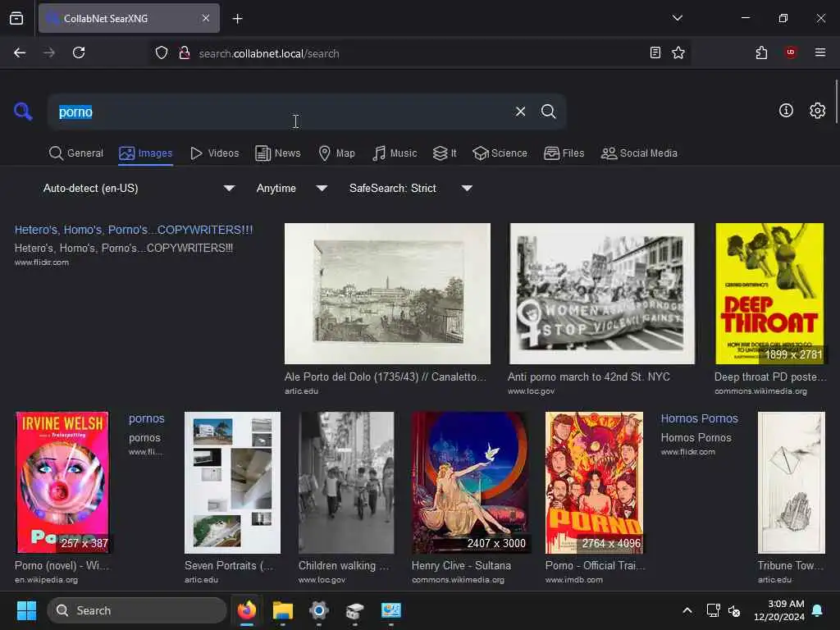Select the Images category tab
The width and height of the screenshot is (840, 630).
(146, 153)
